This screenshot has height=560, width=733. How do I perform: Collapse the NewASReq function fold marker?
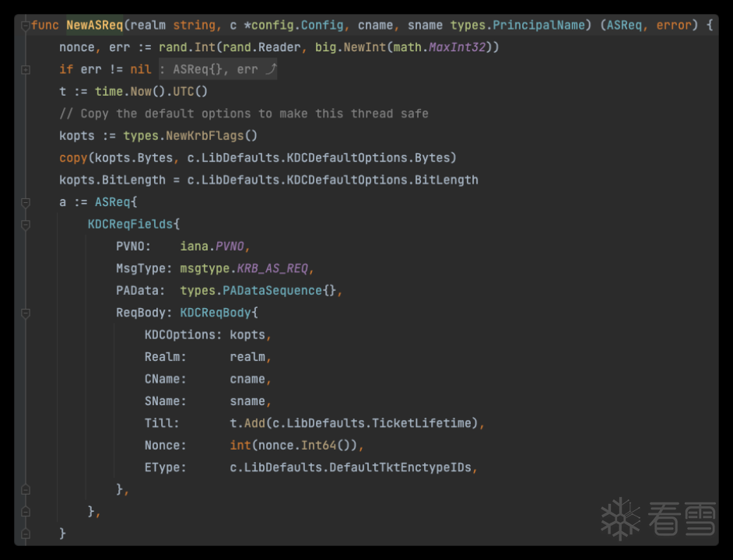tap(26, 25)
